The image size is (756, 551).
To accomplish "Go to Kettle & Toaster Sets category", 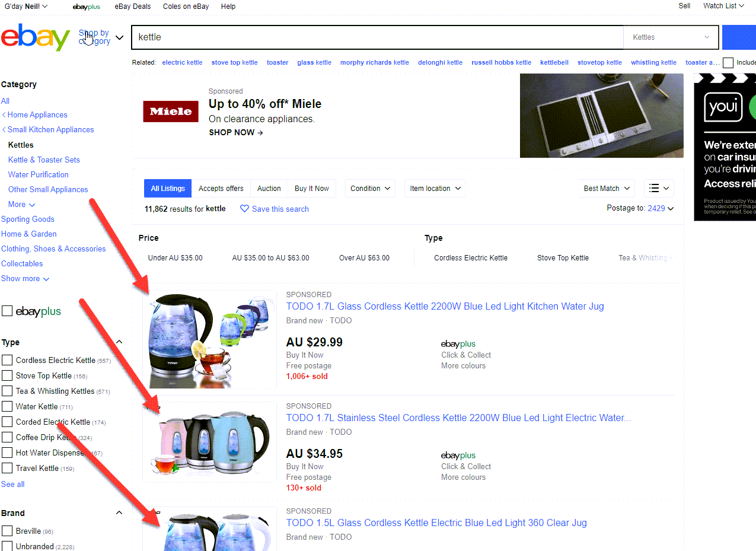I will click(44, 160).
